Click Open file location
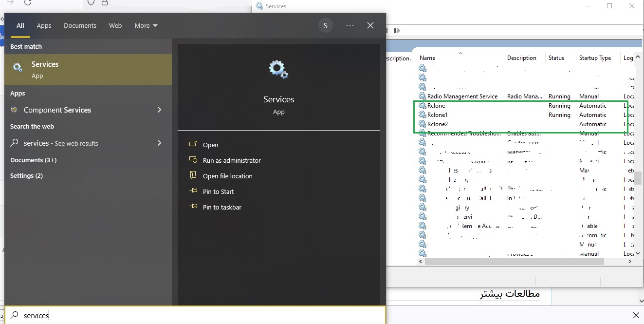The height and width of the screenshot is (324, 644). click(x=227, y=176)
